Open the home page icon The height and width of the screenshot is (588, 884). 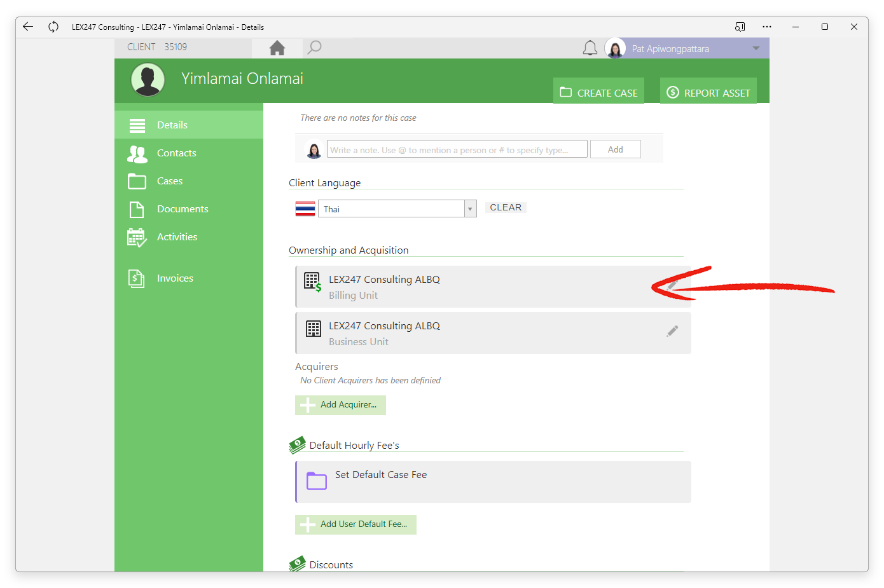tap(277, 48)
